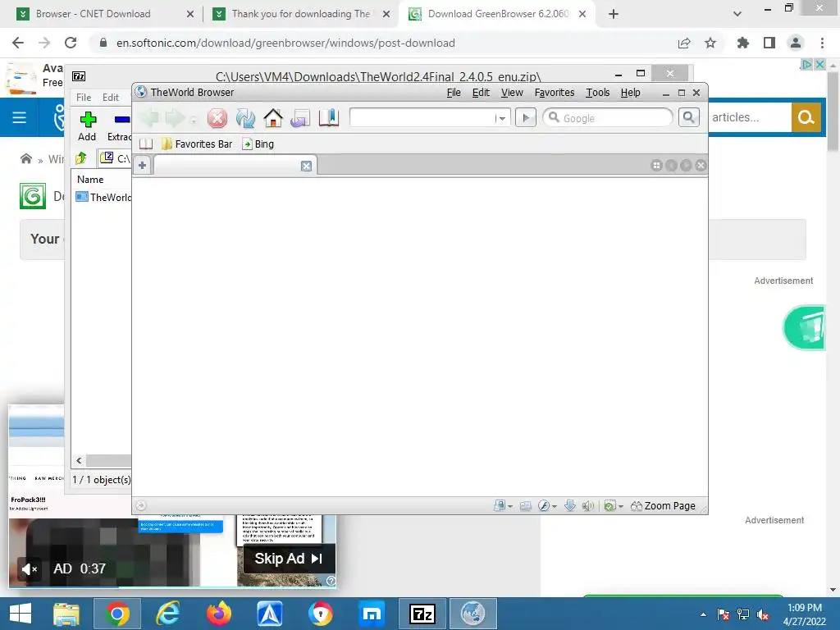Click the open-book icon on the favorites bar
840x630 pixels.
(146, 144)
